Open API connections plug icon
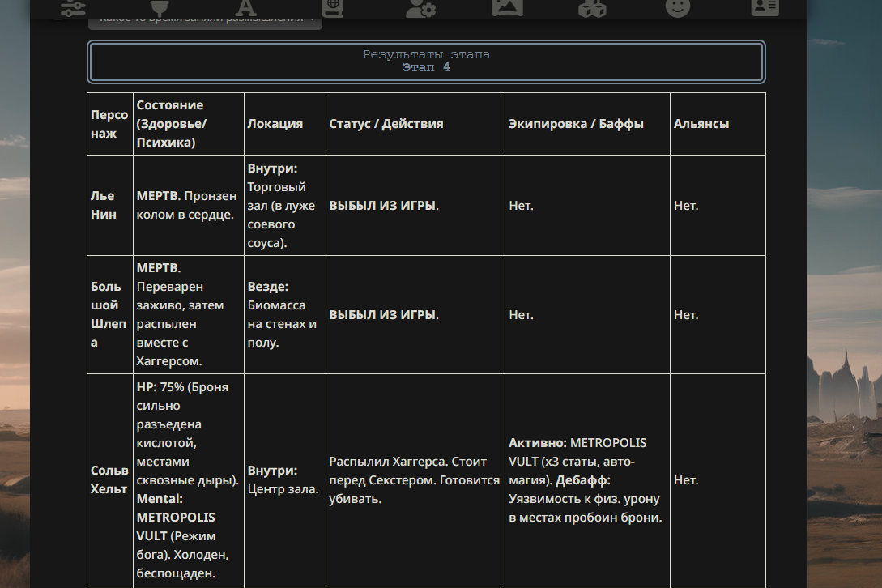 [x=160, y=8]
